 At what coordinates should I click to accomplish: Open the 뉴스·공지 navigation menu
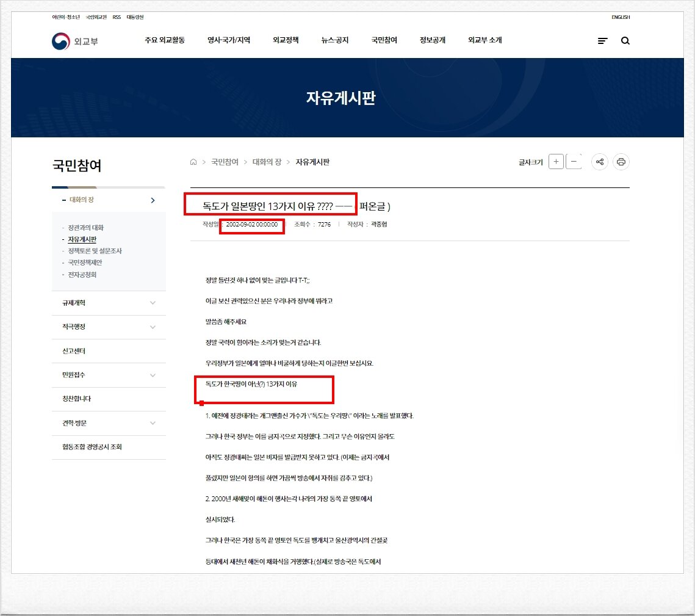pos(333,40)
